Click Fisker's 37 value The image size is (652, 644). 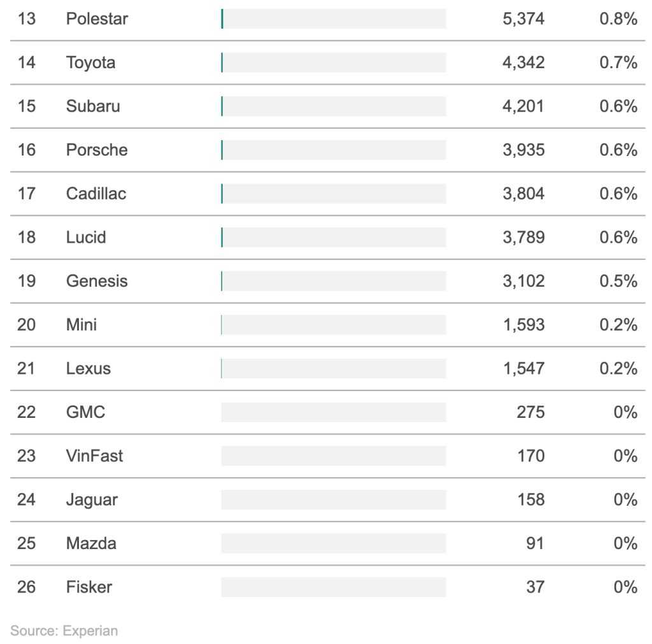[x=535, y=587]
